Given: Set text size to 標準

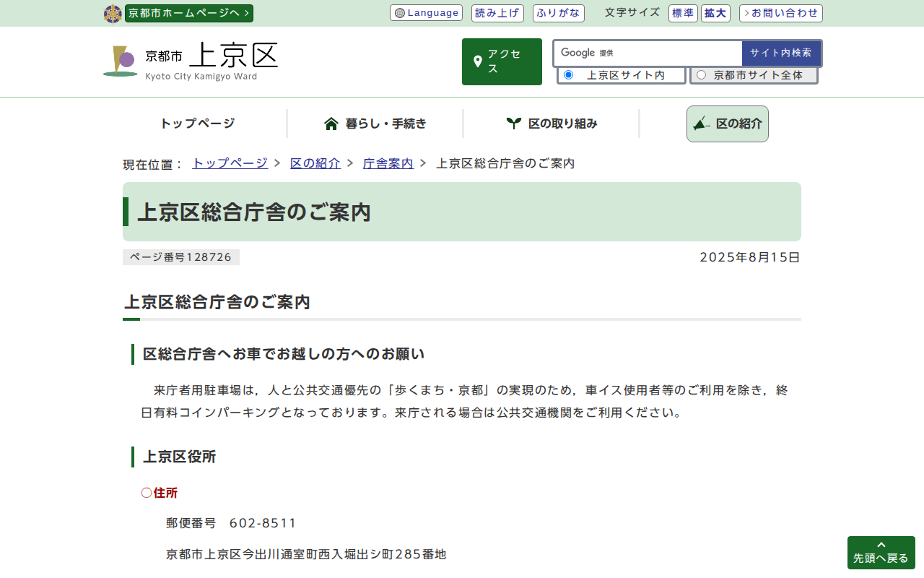Looking at the screenshot, I should coord(683,13).
